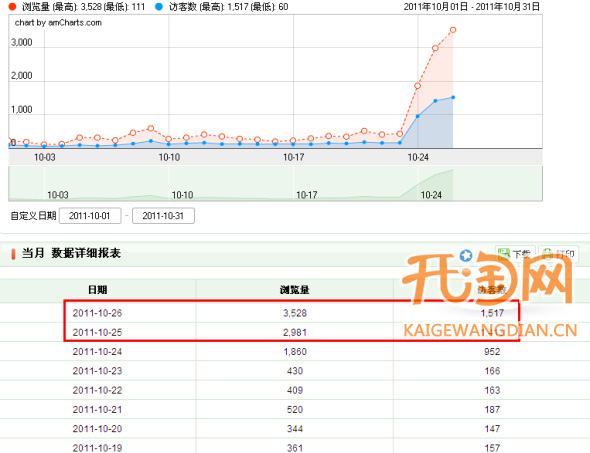590x453 pixels.
Task: Toggle the blue 访客数 legend marker
Action: 159,7
